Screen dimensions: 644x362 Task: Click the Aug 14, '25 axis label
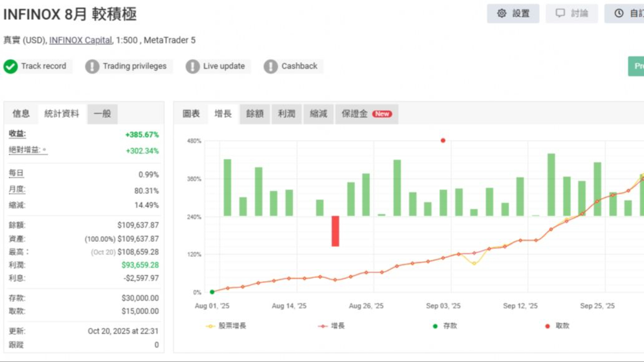289,306
